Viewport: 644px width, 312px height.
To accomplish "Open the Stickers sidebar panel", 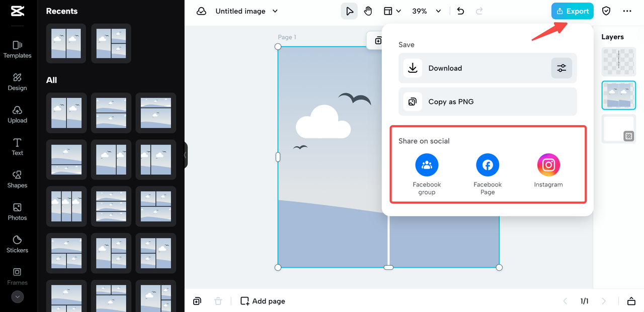I will pyautogui.click(x=17, y=244).
